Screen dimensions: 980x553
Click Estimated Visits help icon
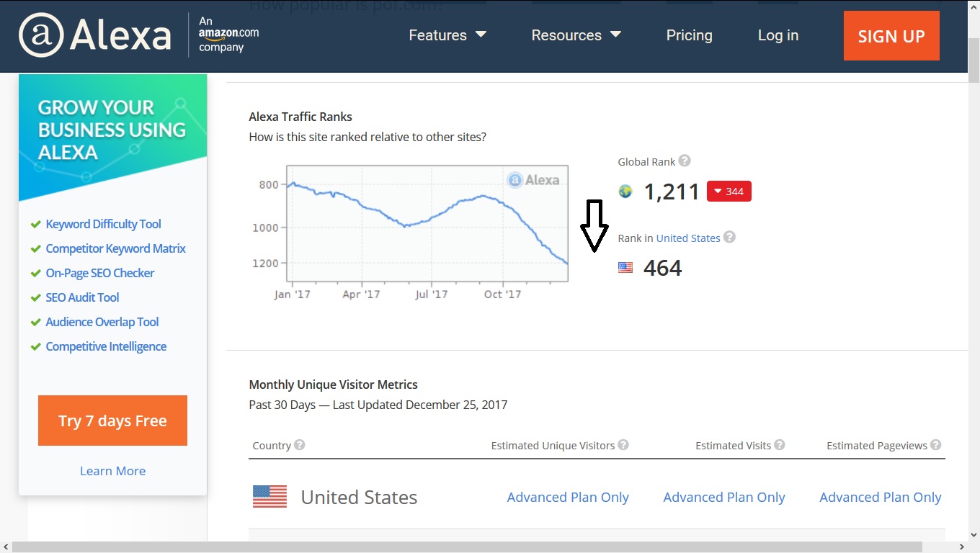click(x=780, y=445)
